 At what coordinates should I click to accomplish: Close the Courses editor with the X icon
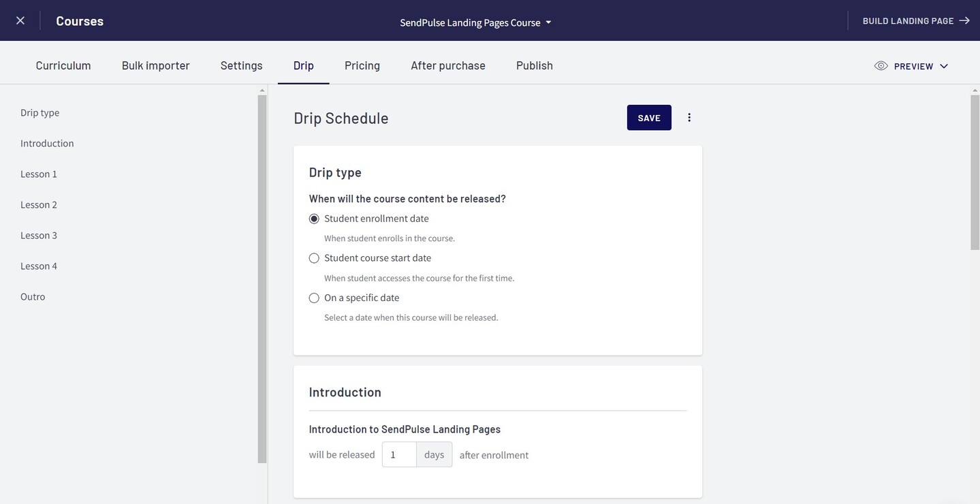tap(20, 20)
